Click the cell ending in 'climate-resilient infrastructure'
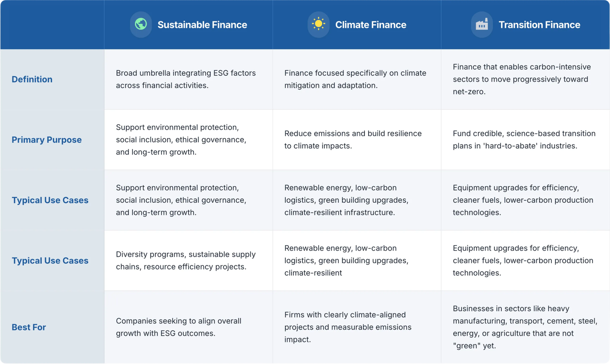 [346, 200]
